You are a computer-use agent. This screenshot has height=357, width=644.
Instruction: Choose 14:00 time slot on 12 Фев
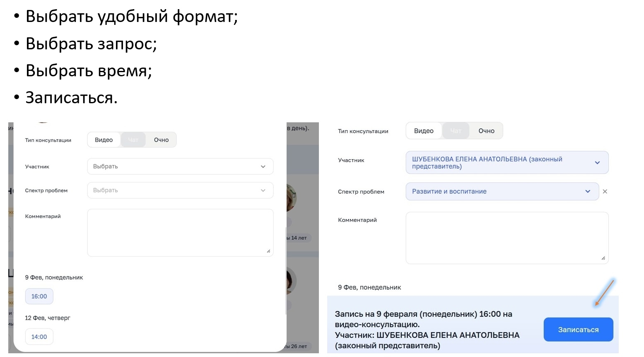click(x=39, y=337)
